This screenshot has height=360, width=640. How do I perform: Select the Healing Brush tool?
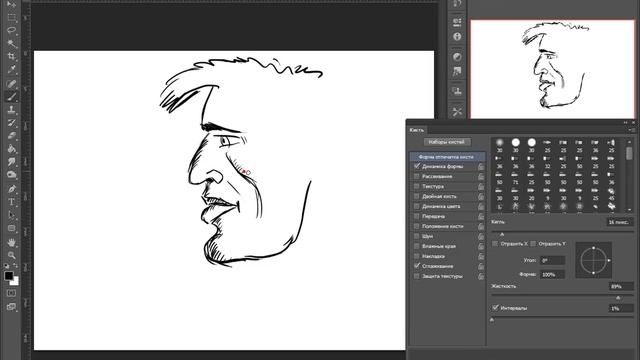coord(11,84)
